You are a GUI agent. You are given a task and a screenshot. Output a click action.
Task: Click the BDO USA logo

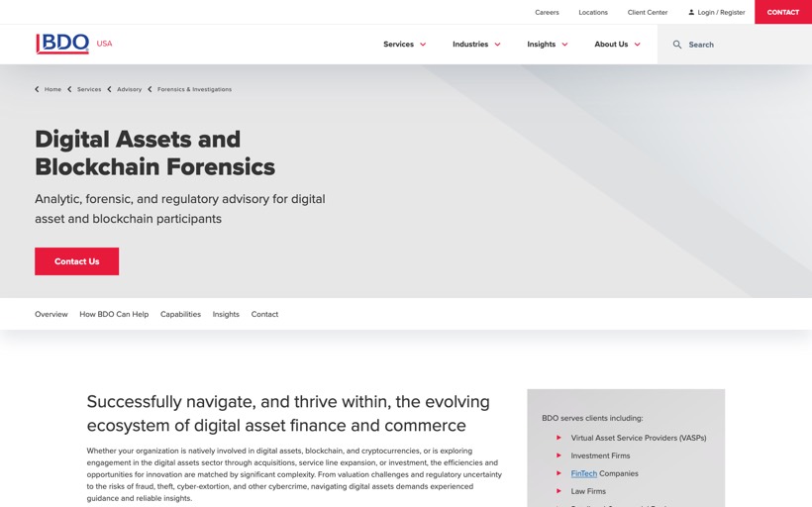coord(73,44)
